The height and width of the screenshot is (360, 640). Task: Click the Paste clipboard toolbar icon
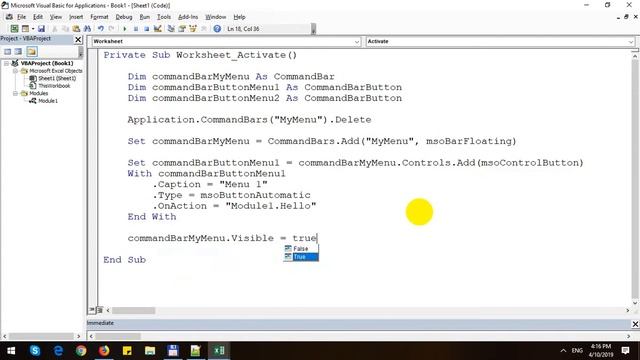click(x=76, y=29)
